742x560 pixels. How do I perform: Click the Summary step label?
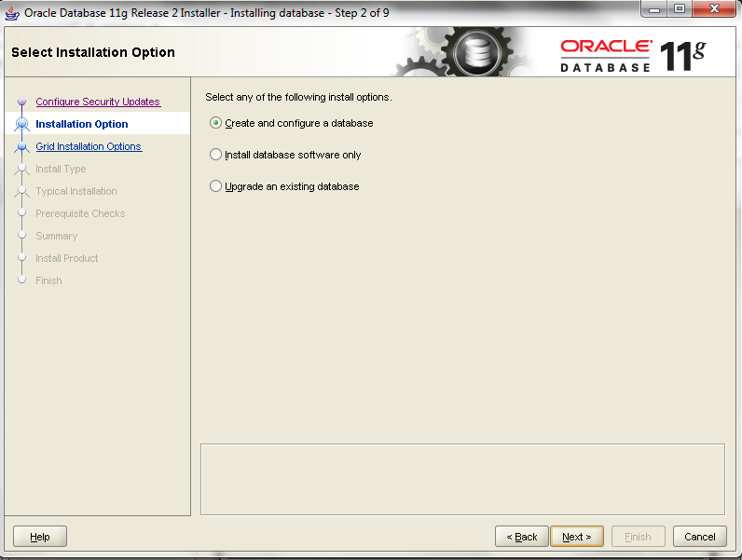pyautogui.click(x=56, y=236)
